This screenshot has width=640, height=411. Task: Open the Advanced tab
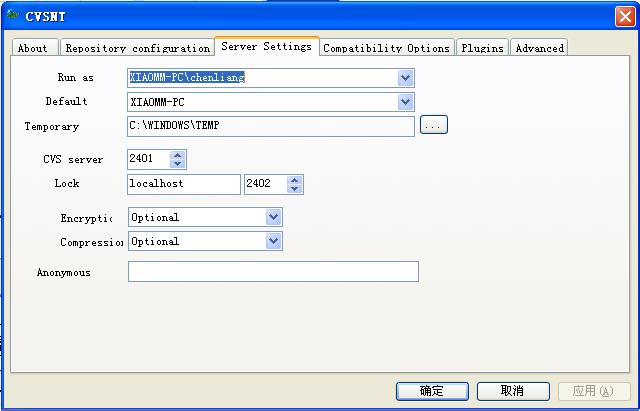coord(539,47)
